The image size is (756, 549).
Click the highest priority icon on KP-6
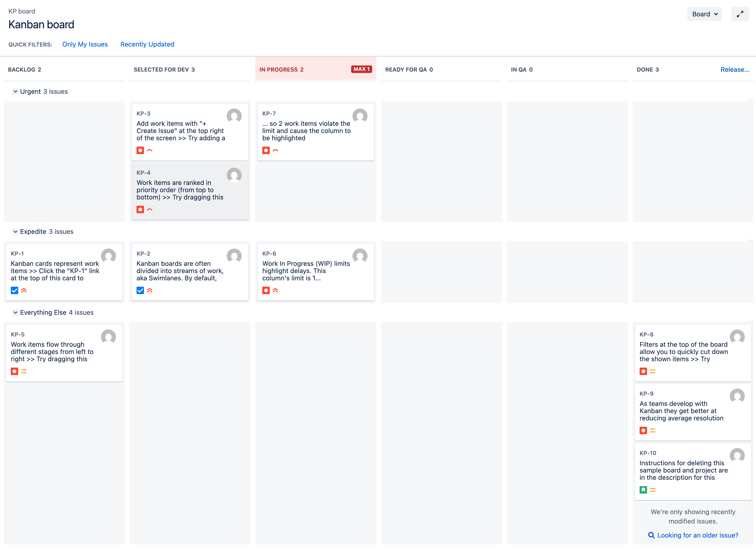(275, 290)
